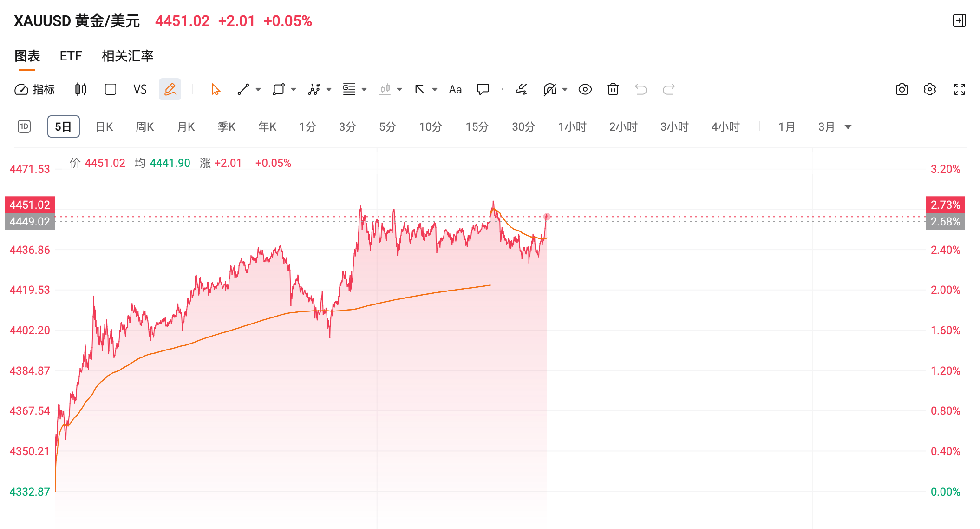Open the comment/callout annotation tool
980x529 pixels.
click(x=483, y=89)
